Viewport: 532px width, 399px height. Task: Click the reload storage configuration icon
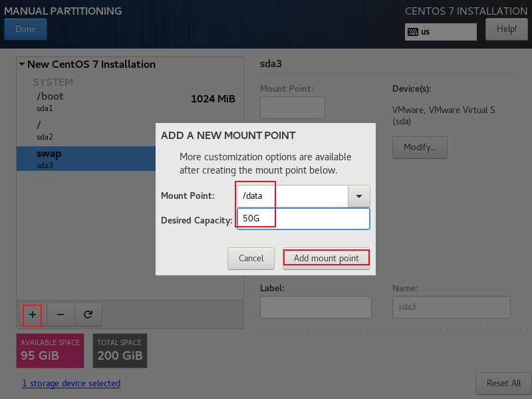click(x=88, y=315)
